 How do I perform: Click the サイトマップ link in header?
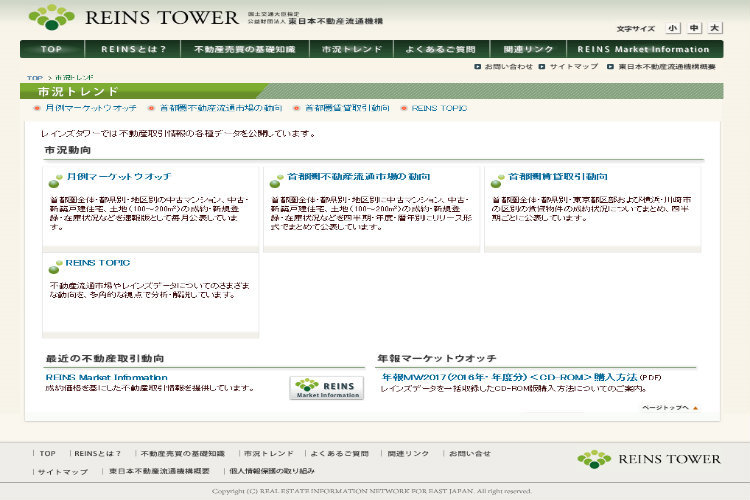point(573,66)
